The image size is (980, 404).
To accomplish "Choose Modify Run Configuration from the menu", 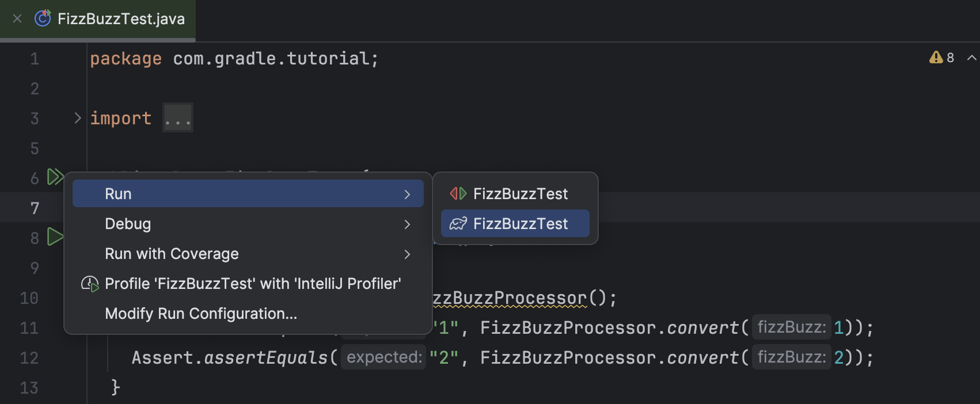I will pos(200,314).
